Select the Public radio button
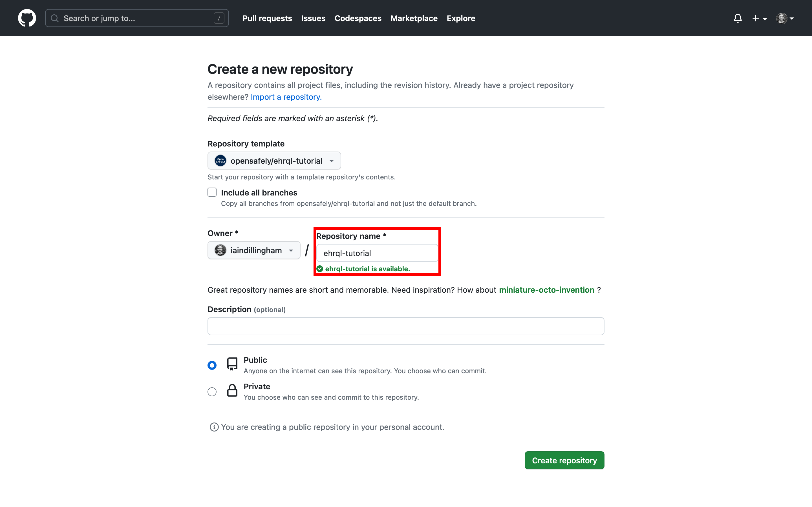The image size is (812, 507). (212, 364)
